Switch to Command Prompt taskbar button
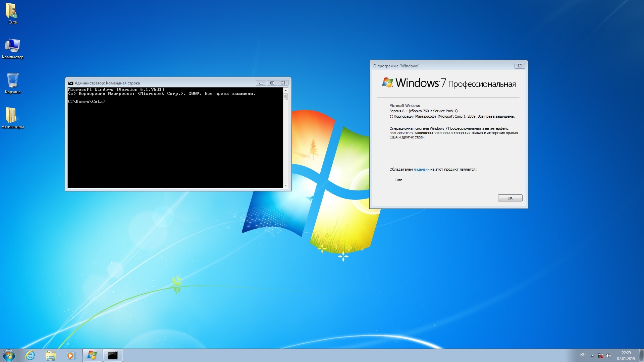 pyautogui.click(x=113, y=355)
